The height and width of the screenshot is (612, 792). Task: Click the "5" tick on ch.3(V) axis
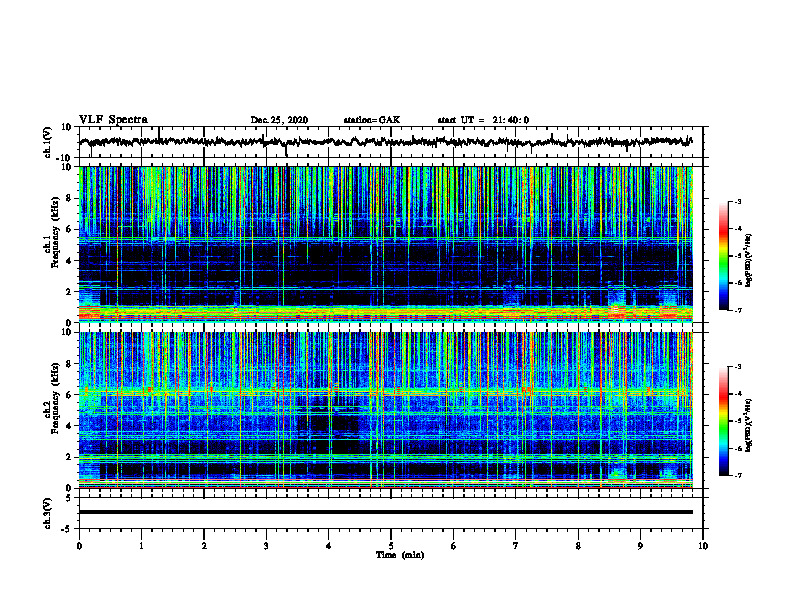tap(70, 498)
